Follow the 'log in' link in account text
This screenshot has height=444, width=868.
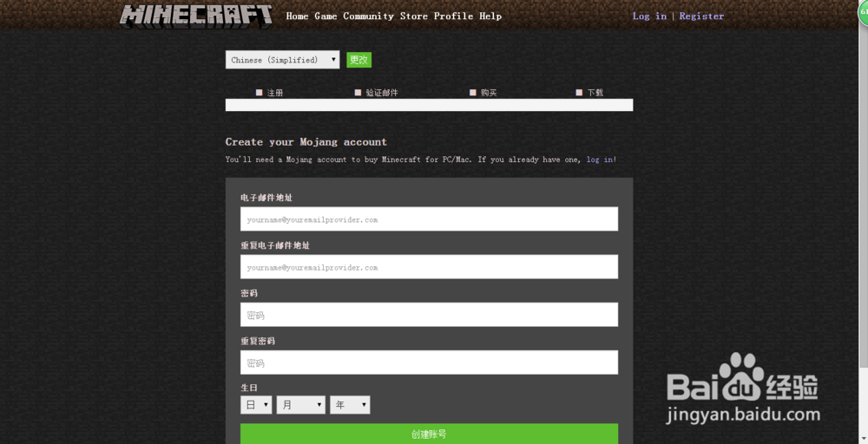tap(600, 160)
